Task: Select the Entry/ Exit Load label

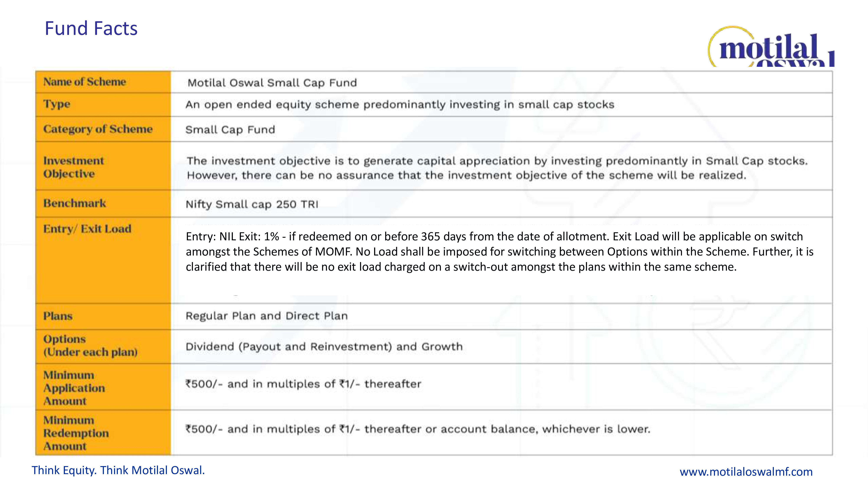Action: pyautogui.click(x=87, y=229)
